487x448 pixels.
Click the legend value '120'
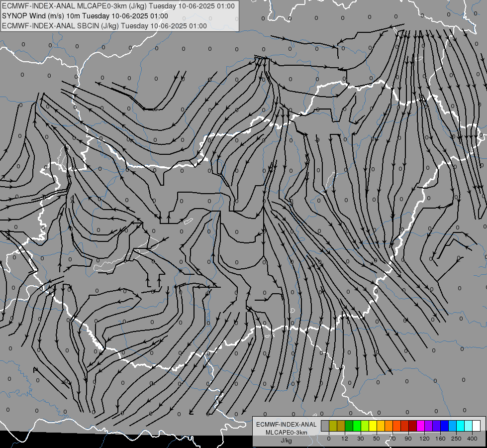coord(425,439)
